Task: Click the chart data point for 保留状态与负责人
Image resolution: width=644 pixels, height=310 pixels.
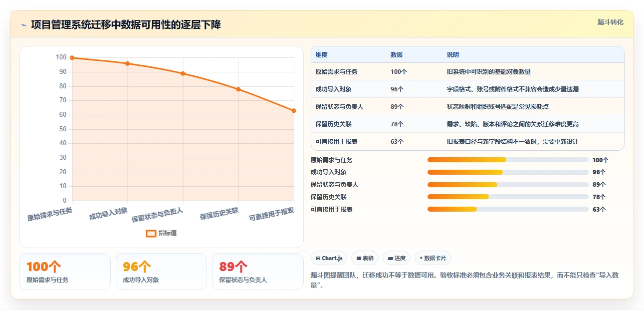Action: click(x=183, y=73)
